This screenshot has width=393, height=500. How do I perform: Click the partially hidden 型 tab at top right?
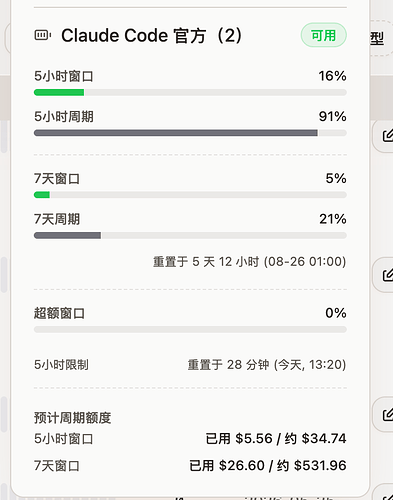coord(377,38)
